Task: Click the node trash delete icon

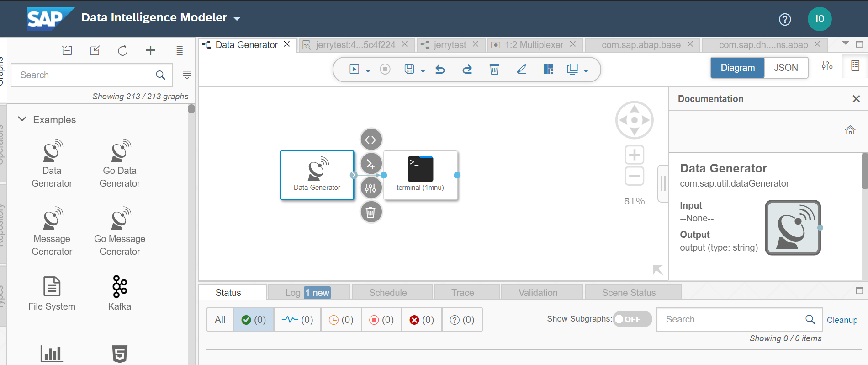Action: point(371,212)
